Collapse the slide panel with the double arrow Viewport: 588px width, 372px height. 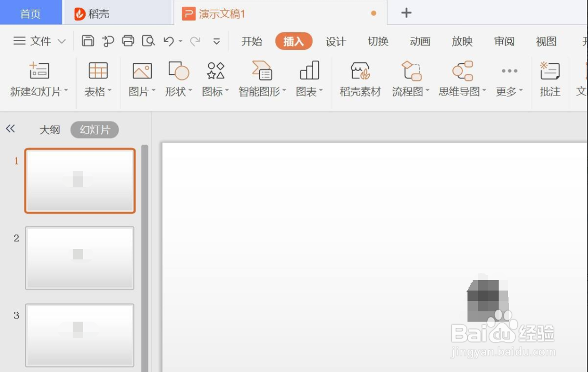tap(10, 129)
